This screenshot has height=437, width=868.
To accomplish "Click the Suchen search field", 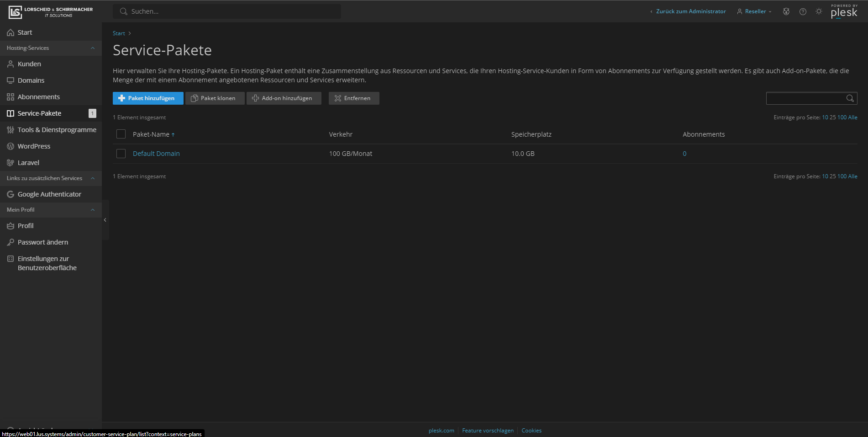I will [227, 11].
